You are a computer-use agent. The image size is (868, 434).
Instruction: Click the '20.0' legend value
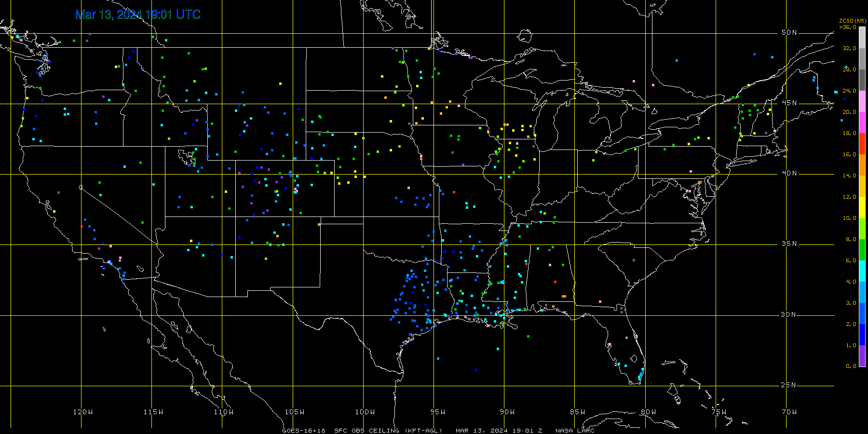[x=849, y=112]
